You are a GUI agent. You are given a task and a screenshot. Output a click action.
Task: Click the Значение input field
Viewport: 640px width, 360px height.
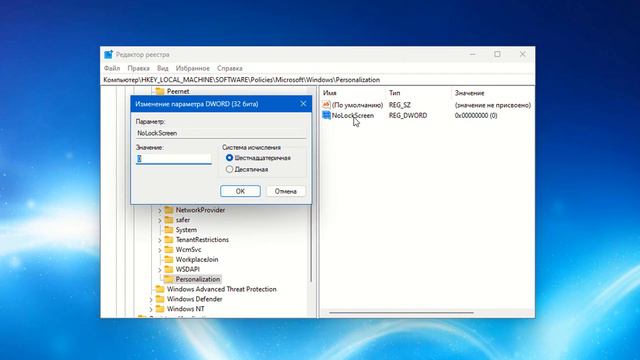tap(174, 159)
